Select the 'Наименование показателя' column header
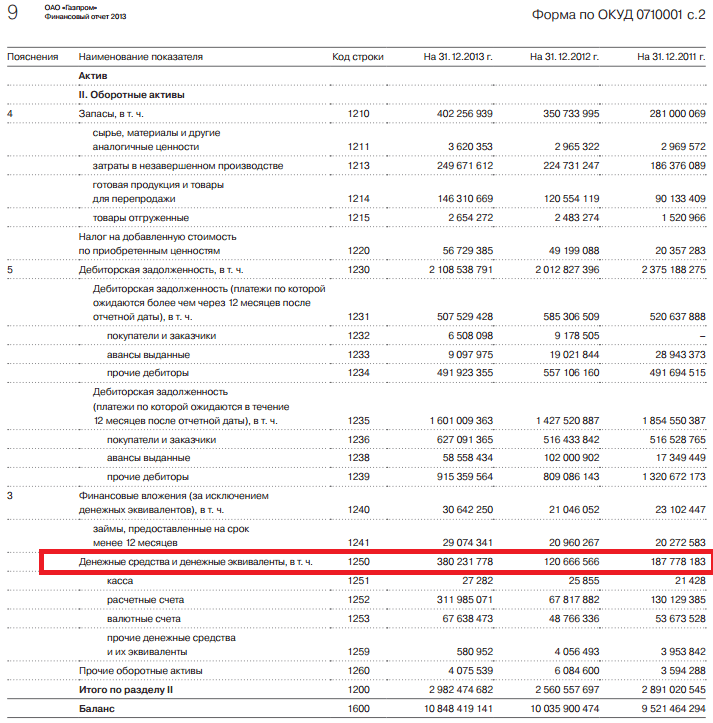 (140, 57)
